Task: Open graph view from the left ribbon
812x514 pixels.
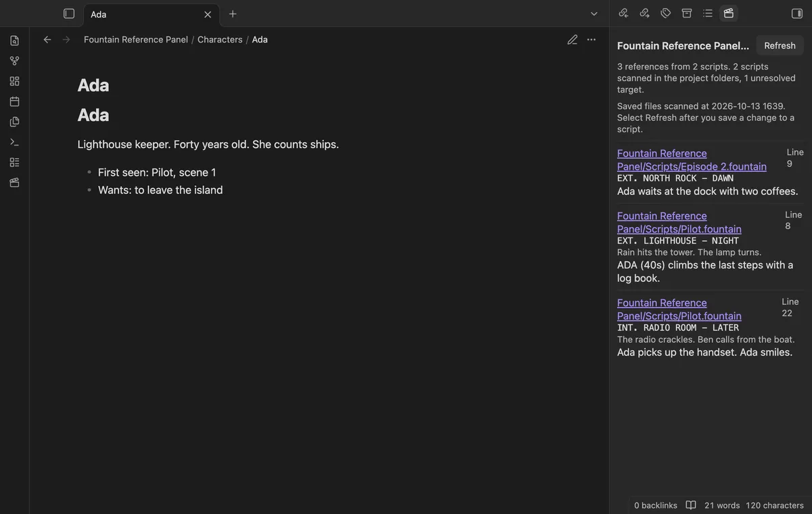Action: [x=14, y=61]
